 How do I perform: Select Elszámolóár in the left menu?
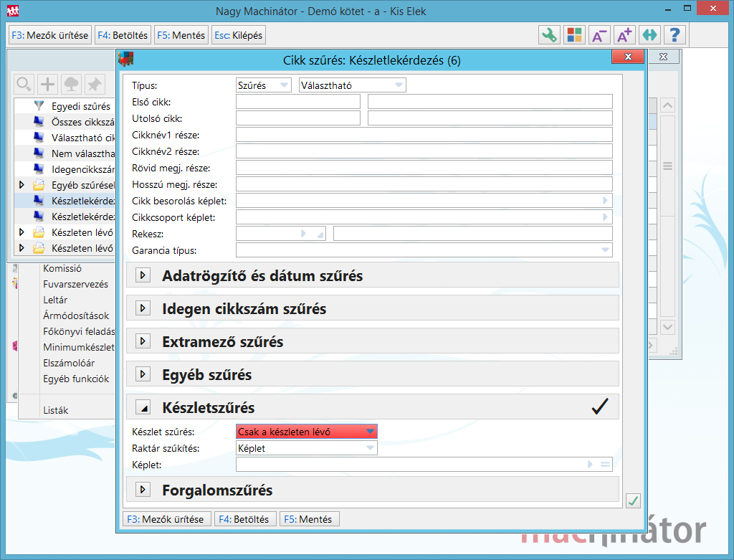point(69,363)
